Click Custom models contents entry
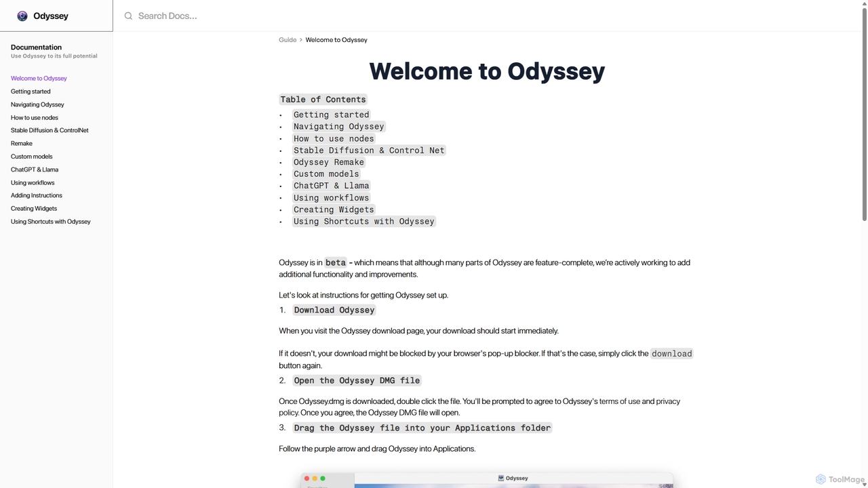 [x=326, y=174]
